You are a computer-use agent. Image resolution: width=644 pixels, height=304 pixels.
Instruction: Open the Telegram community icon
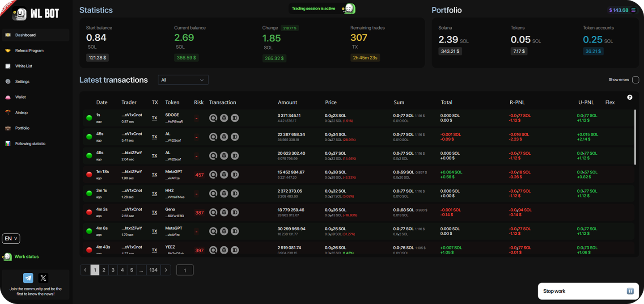pyautogui.click(x=28, y=278)
